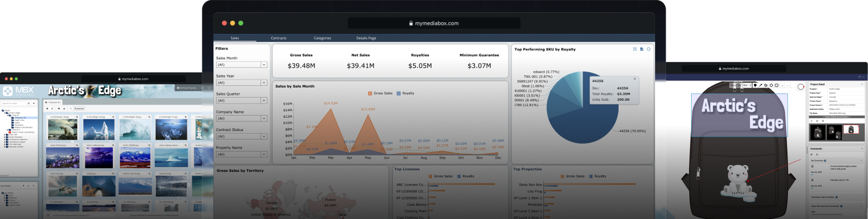
Task: Expand the Top Performing SKU chart to fullscreen
Action: 634,49
